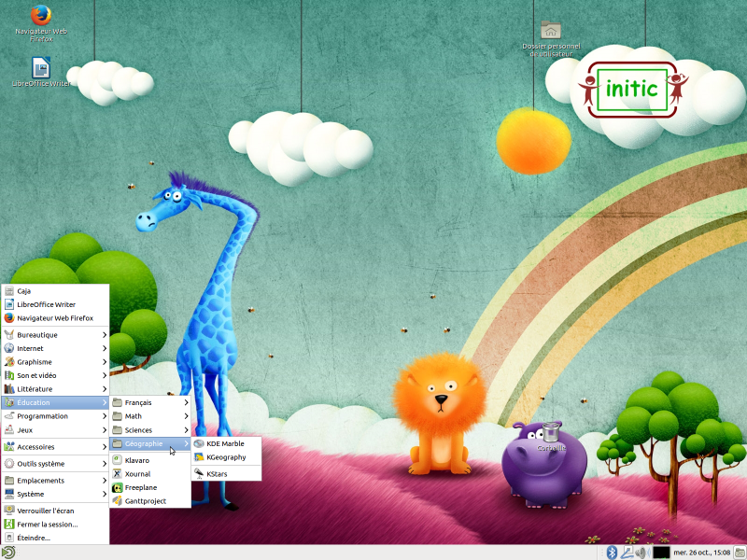Expand the Outils système submenu

(x=55, y=463)
